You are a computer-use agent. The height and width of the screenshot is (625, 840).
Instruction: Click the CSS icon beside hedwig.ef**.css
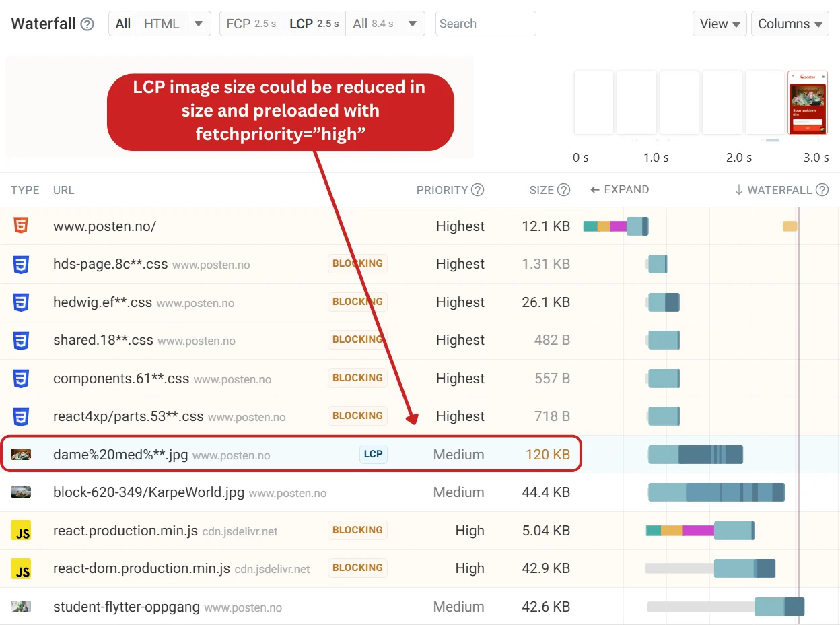pyautogui.click(x=21, y=302)
